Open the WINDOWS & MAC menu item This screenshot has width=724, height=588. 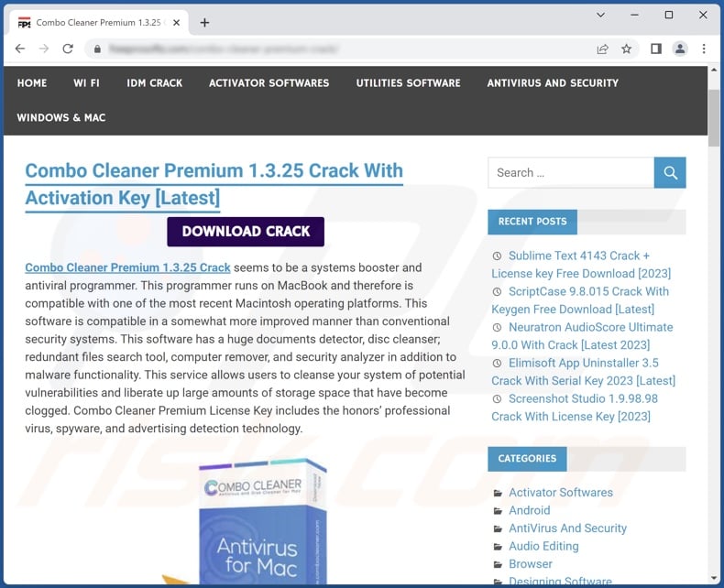pos(61,118)
